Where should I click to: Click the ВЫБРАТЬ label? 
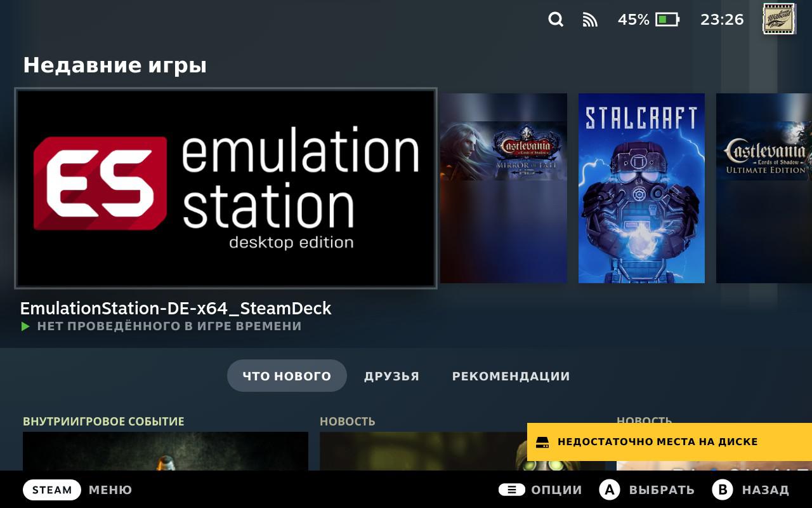(662, 490)
